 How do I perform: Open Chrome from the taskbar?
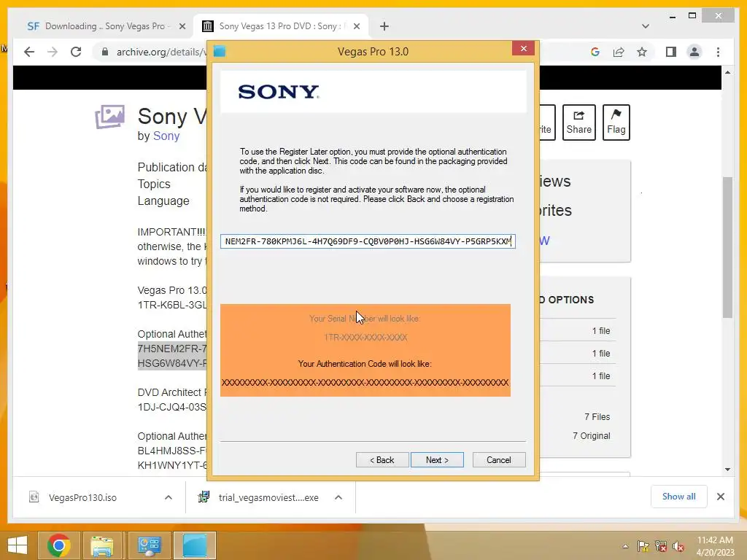(58, 545)
